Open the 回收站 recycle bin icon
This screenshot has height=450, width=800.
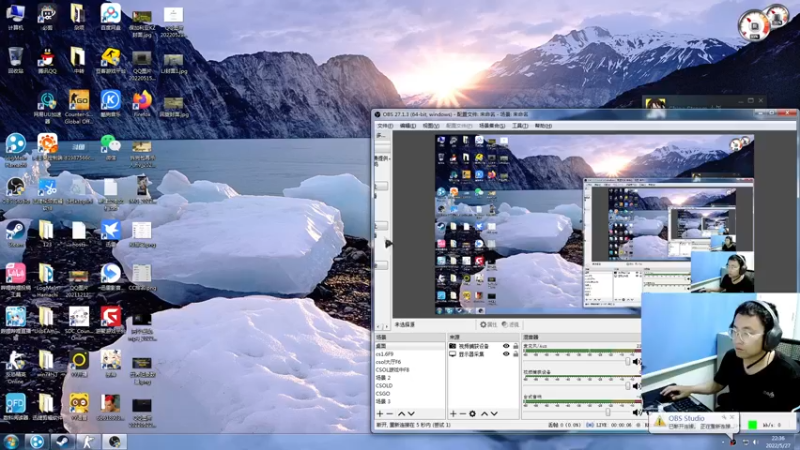coord(15,60)
